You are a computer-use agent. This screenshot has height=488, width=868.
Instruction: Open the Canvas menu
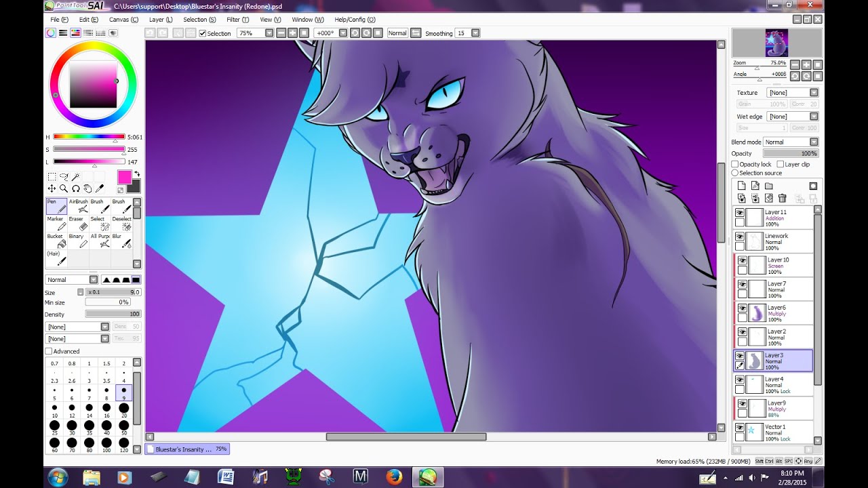(x=123, y=20)
